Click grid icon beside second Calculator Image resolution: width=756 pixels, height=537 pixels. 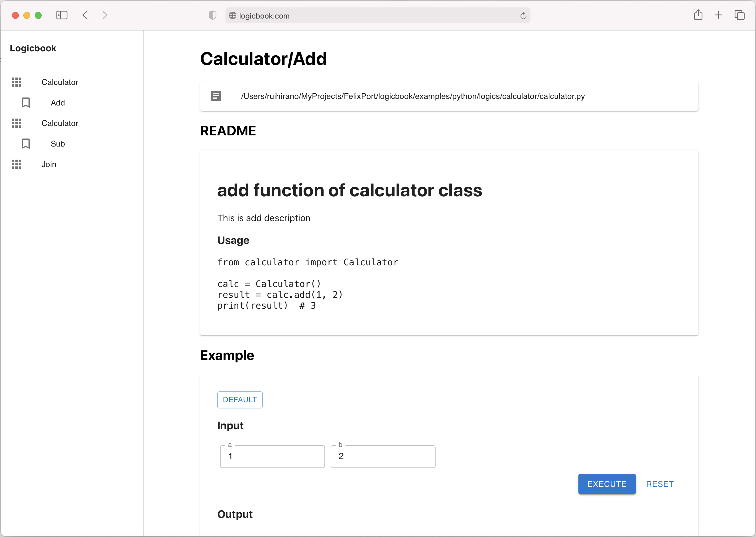tap(17, 123)
